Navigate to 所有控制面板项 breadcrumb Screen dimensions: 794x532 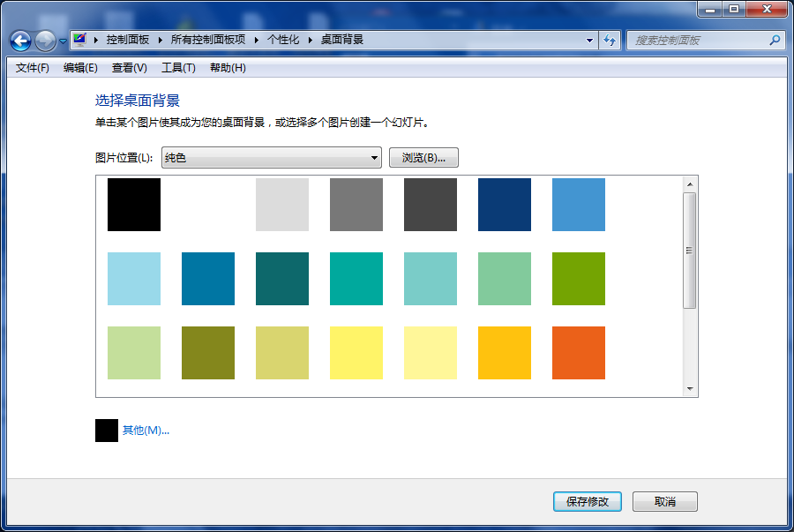click(x=207, y=40)
